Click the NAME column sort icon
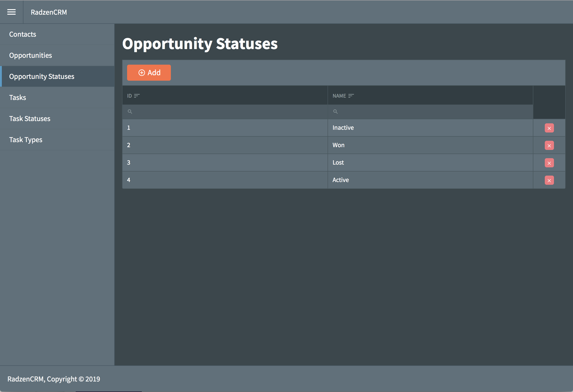Screen dimensions: 573x392 point(351,96)
